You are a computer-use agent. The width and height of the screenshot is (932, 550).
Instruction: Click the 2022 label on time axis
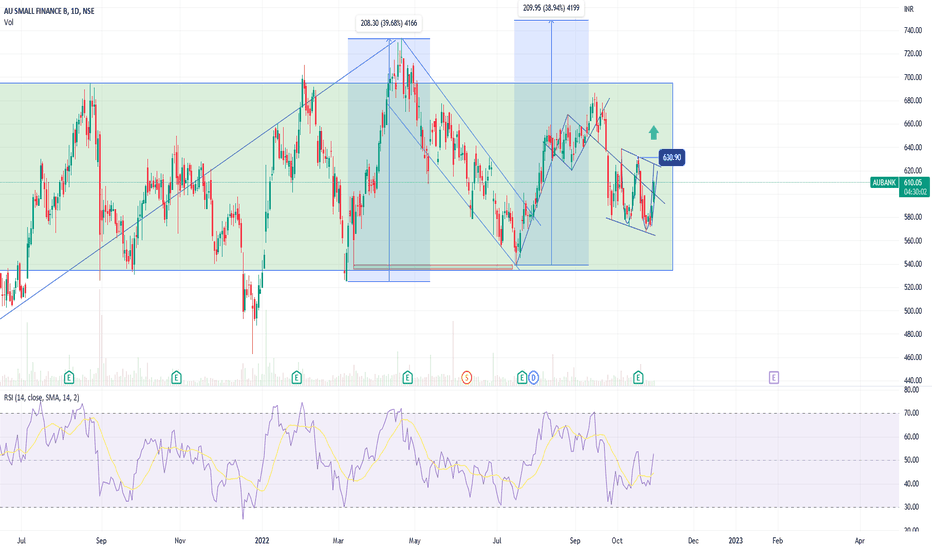[x=262, y=540]
